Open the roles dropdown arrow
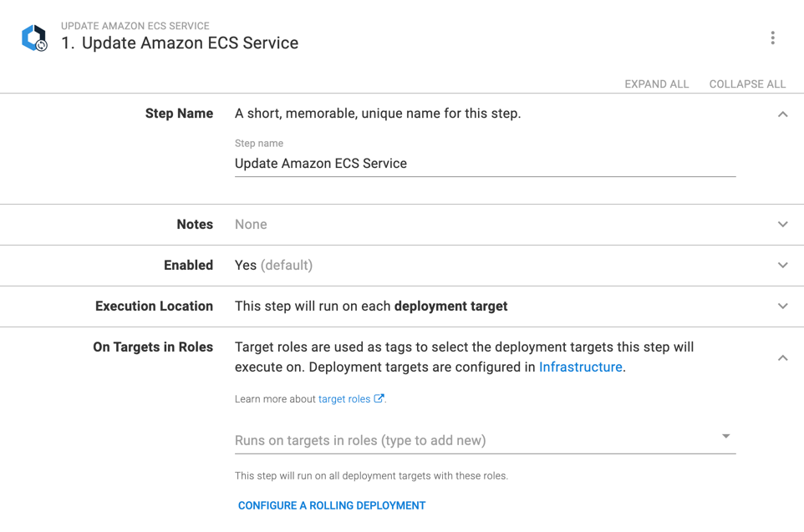This screenshot has height=532, width=804. pyautogui.click(x=725, y=437)
